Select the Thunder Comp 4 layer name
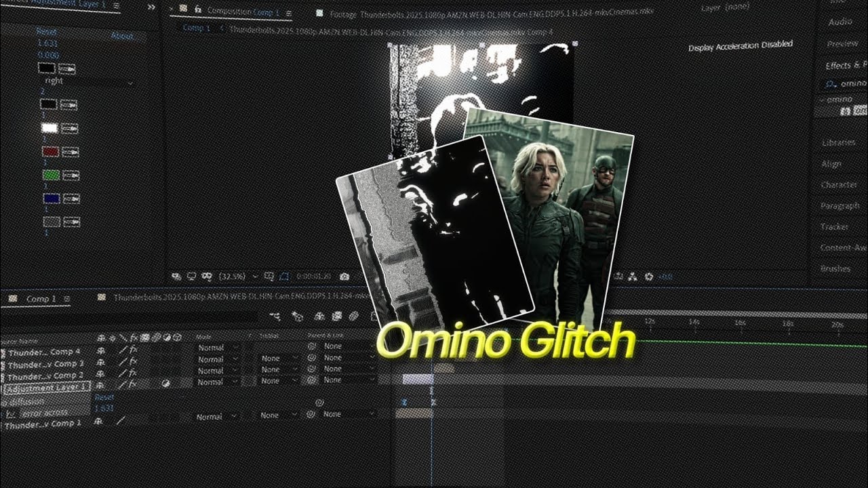The width and height of the screenshot is (868, 488). 44,352
